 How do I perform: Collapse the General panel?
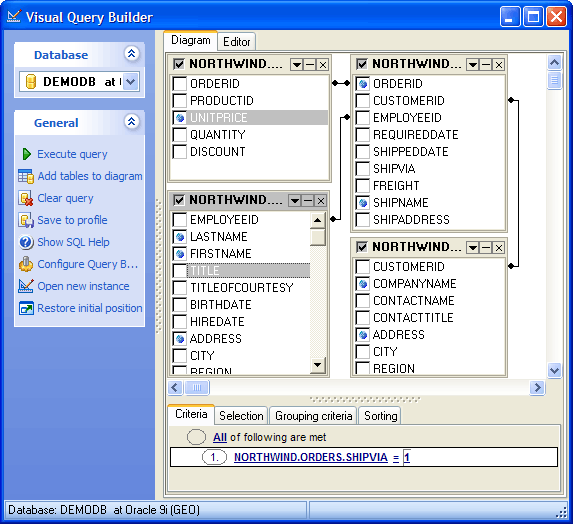132,121
